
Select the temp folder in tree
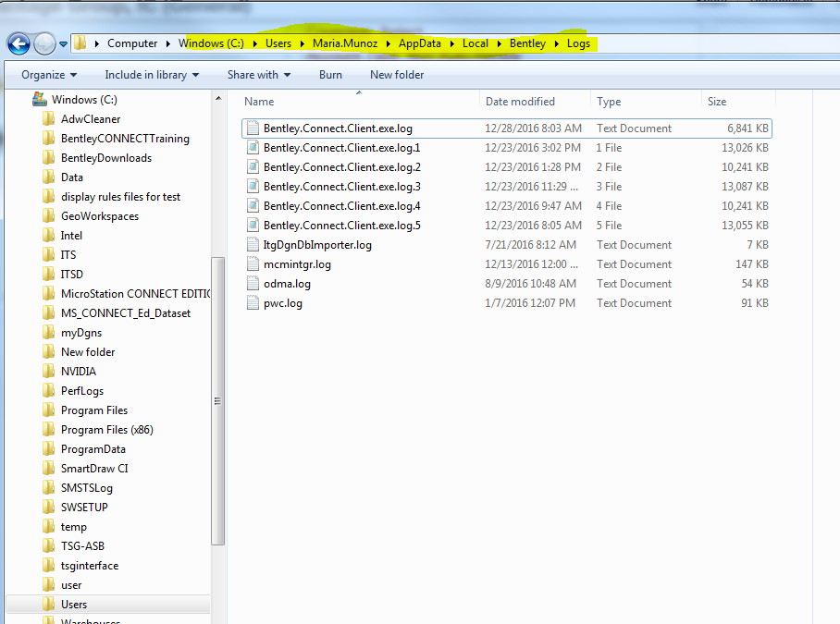point(73,527)
